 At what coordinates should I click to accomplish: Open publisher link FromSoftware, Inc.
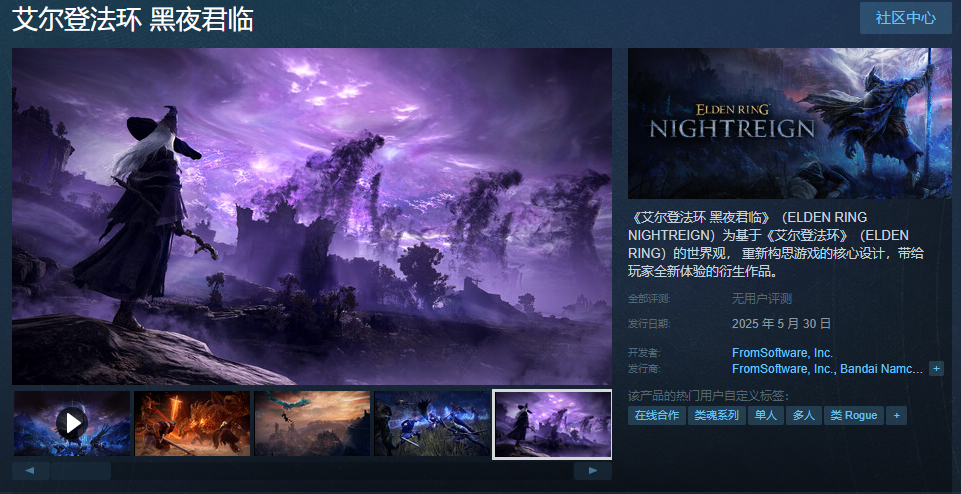point(782,368)
